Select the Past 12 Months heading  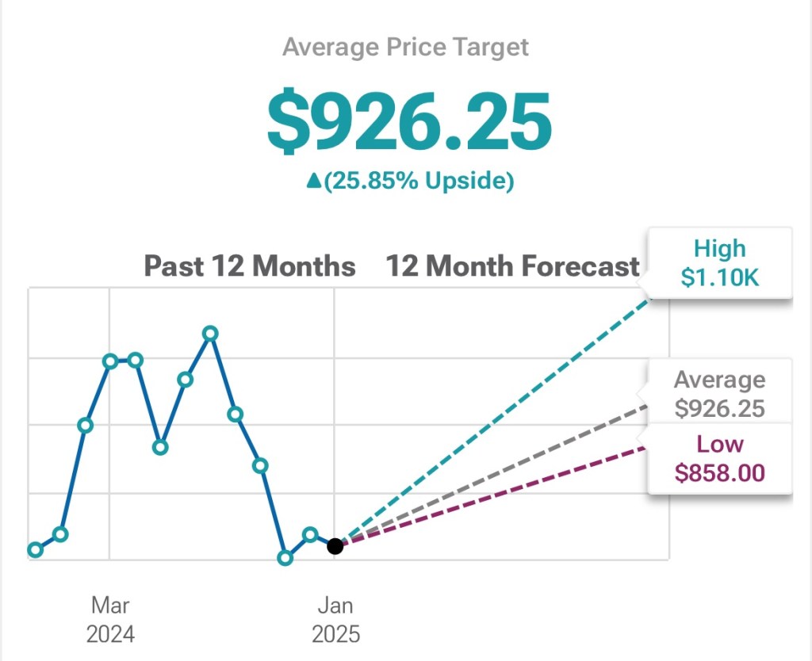250,266
